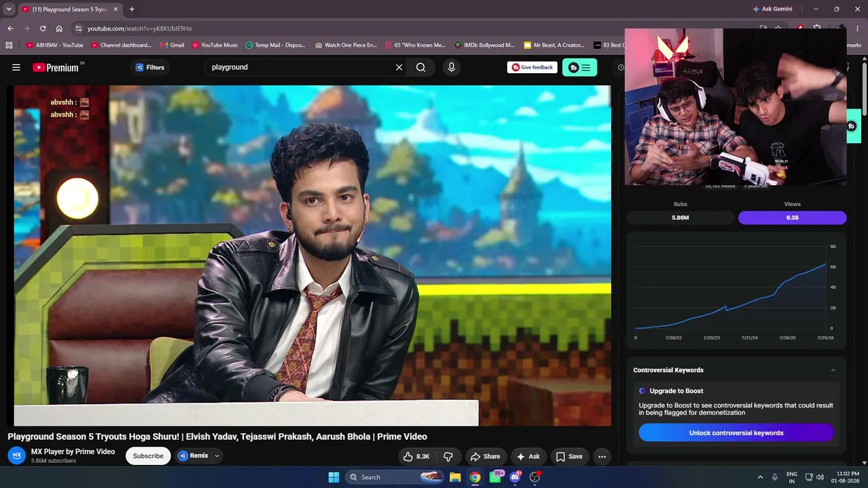Click the taskbar microphone icon
This screenshot has height=488, width=868.
tap(775, 477)
